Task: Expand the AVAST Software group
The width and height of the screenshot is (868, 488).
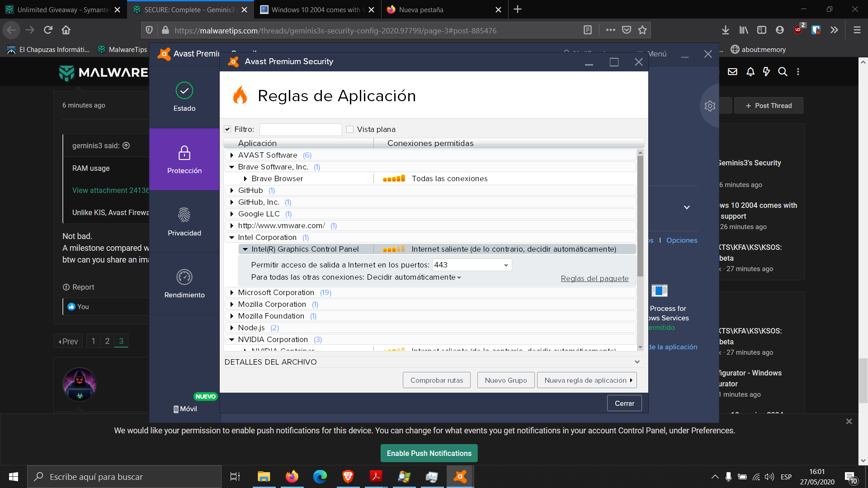Action: click(232, 155)
